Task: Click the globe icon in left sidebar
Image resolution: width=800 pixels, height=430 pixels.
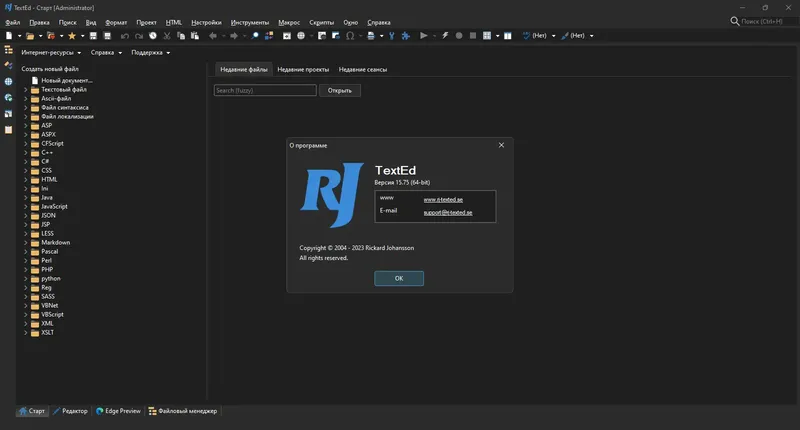Action: [x=8, y=82]
